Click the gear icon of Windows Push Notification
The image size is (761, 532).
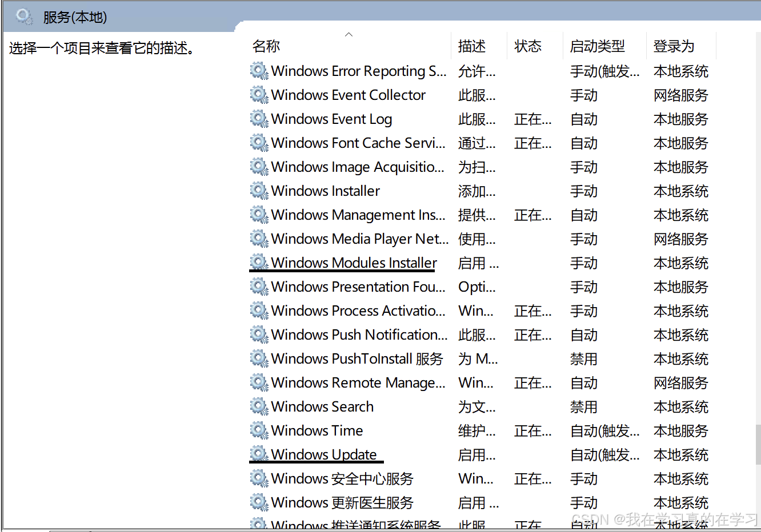click(259, 334)
